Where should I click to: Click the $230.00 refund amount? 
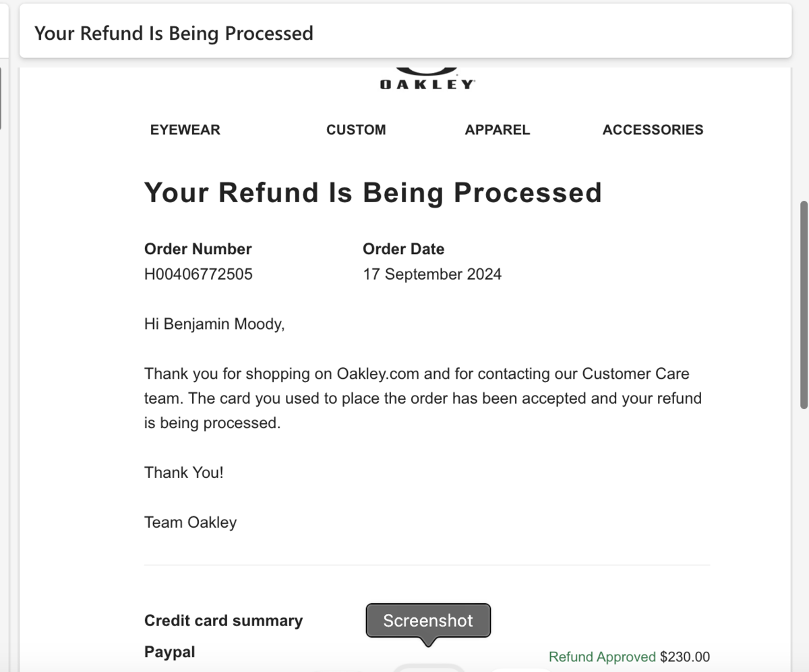coord(685,657)
